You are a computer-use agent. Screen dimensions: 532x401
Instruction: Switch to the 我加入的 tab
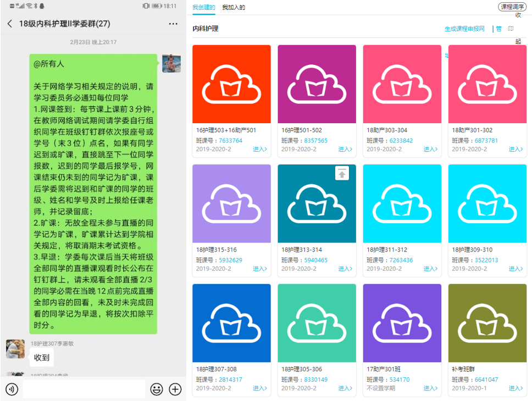tap(234, 8)
